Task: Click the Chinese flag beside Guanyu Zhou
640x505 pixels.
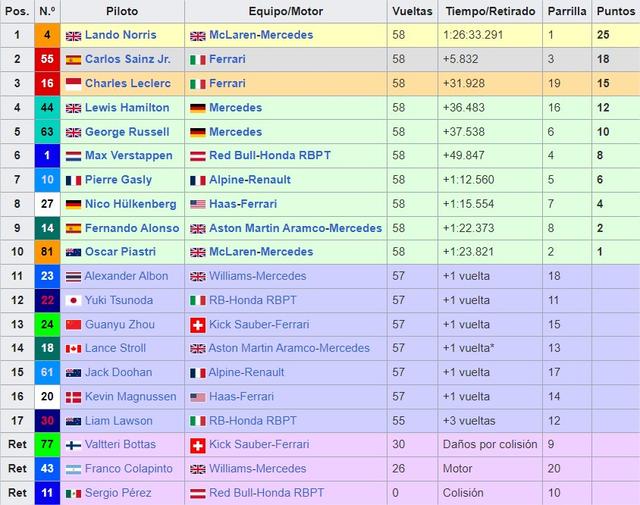Action: [73, 325]
